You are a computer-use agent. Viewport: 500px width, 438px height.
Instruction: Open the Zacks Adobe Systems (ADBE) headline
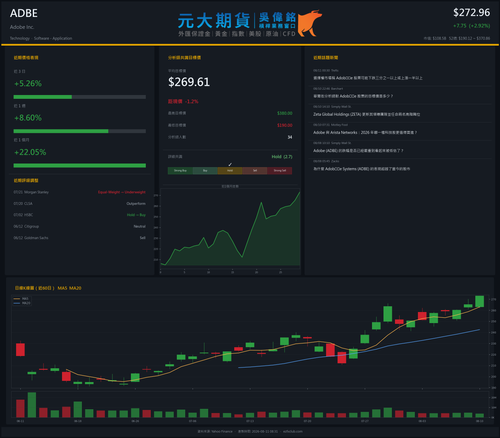click(361, 169)
